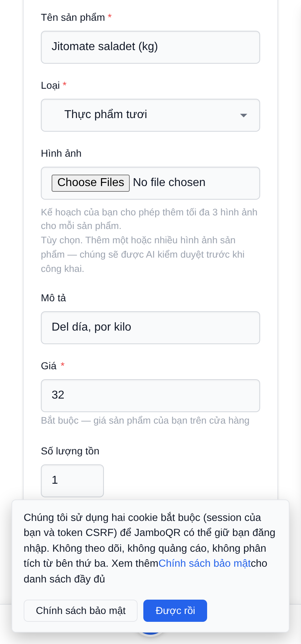
Task: Click the red asterisk beside Tên sản phẩm
Action: (110, 16)
